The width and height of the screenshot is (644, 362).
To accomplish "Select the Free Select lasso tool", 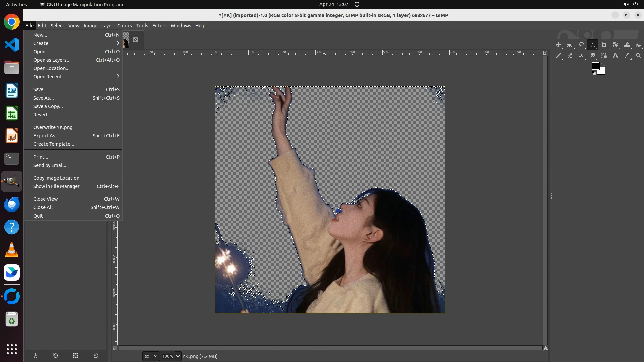I will pos(581,45).
